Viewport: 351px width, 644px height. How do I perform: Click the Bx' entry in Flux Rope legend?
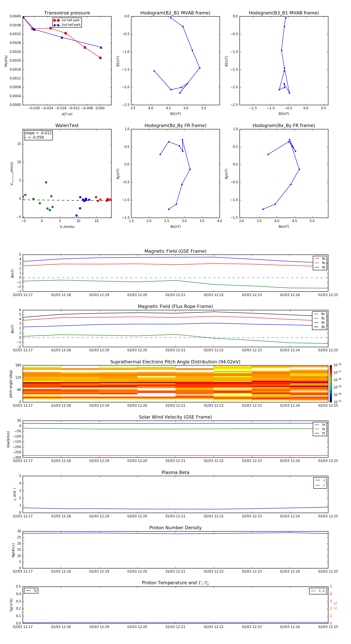(320, 314)
